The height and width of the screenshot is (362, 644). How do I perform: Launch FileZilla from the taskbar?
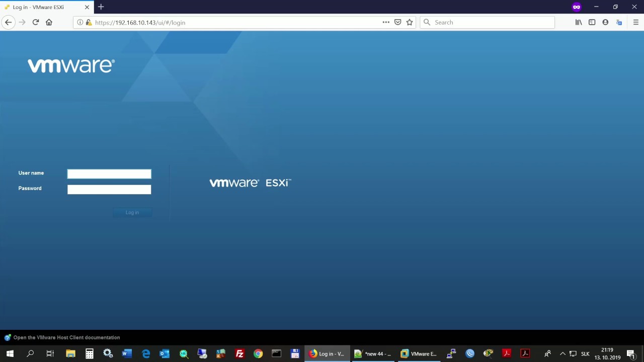coord(239,353)
